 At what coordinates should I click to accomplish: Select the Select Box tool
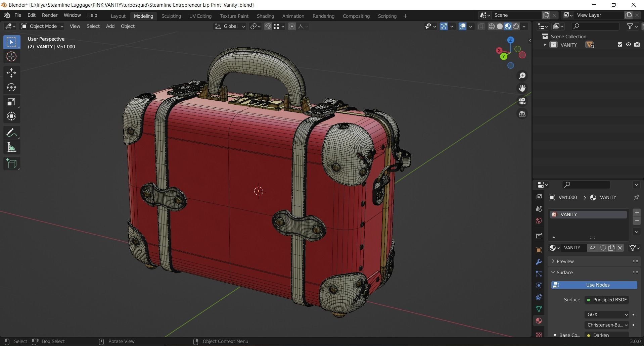12,42
